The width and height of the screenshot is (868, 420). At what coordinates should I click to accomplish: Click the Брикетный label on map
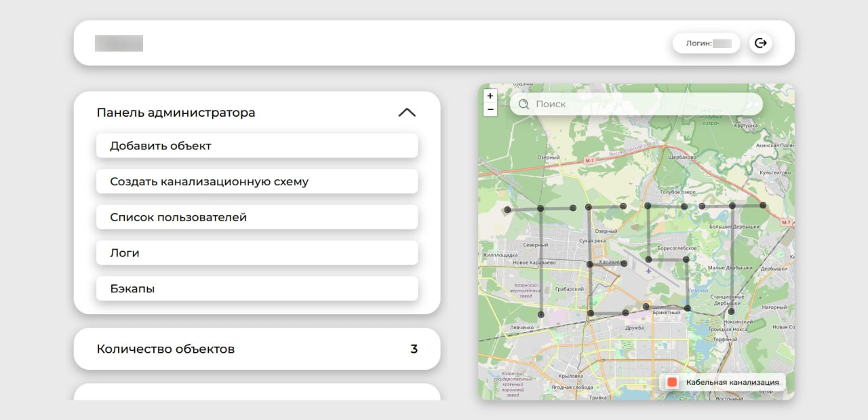point(667,313)
